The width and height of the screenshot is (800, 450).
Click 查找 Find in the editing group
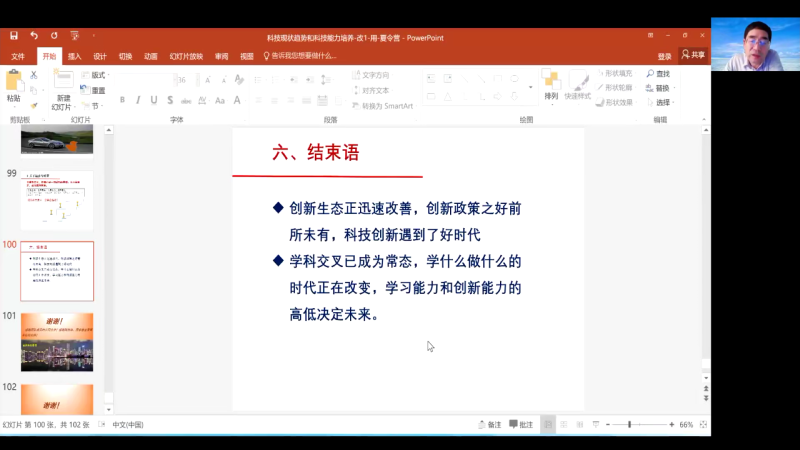click(658, 74)
